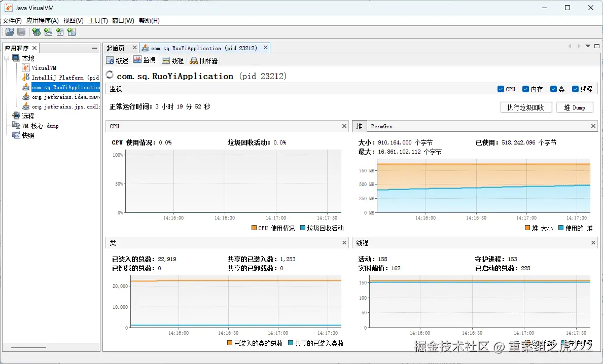Click the scroll tabs right arrow
The width and height of the screenshot is (603, 364).
[x=578, y=46]
